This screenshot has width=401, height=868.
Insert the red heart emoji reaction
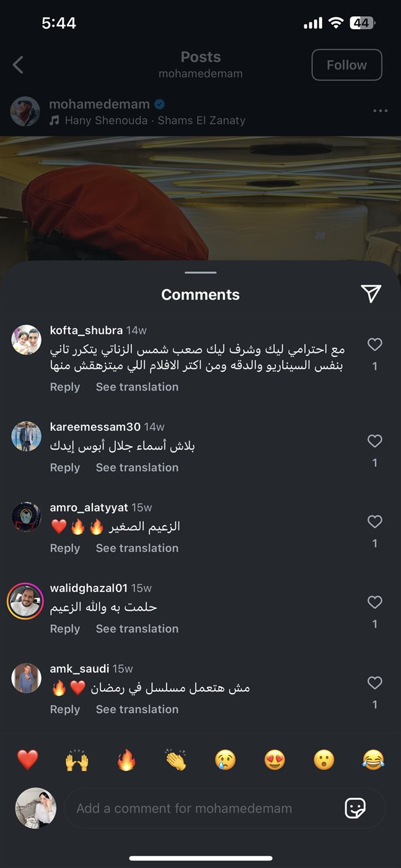click(x=27, y=759)
